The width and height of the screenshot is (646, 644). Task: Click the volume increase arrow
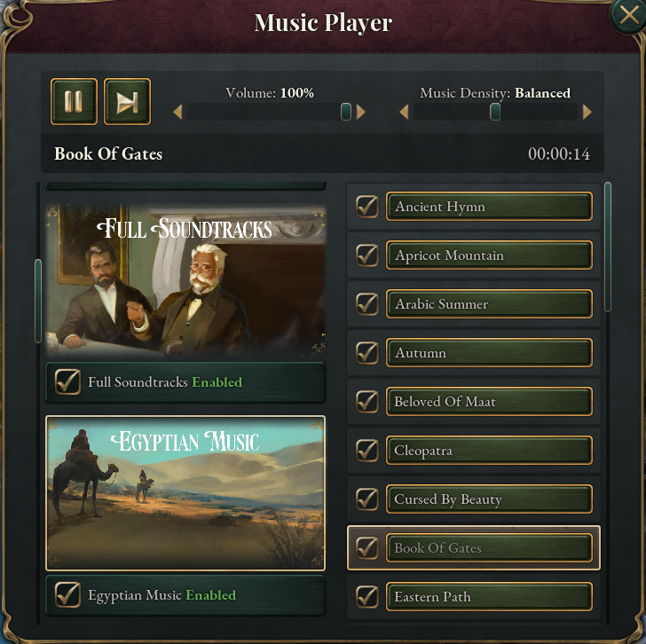[x=361, y=112]
